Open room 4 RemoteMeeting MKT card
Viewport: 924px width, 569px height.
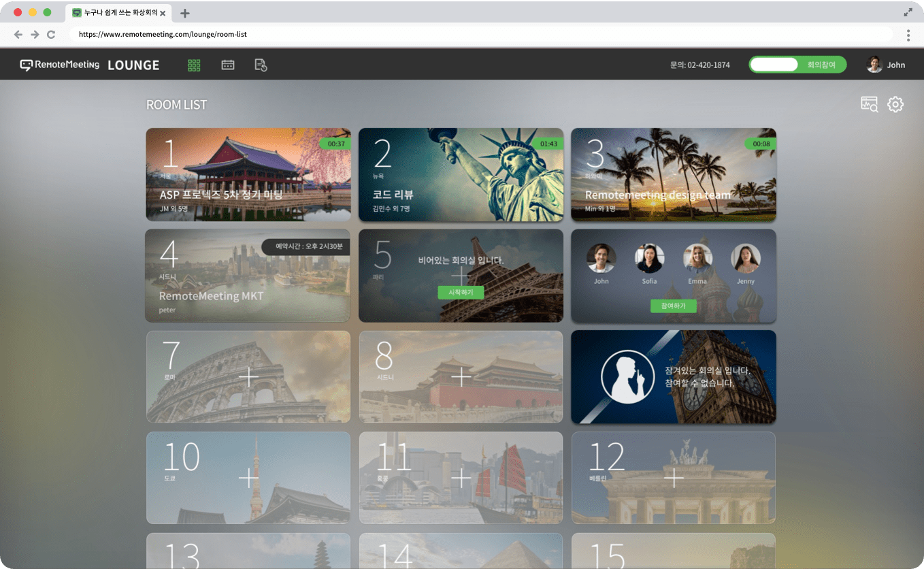(248, 276)
